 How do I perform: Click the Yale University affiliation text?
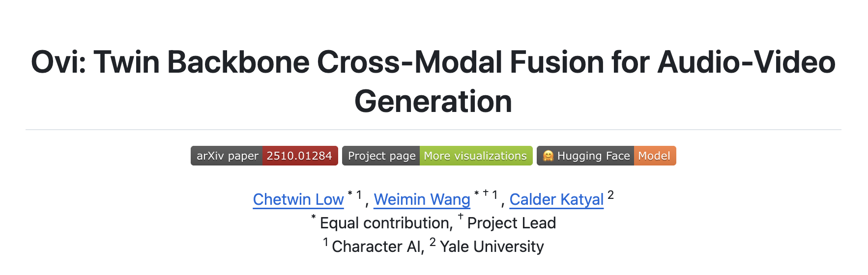click(492, 247)
